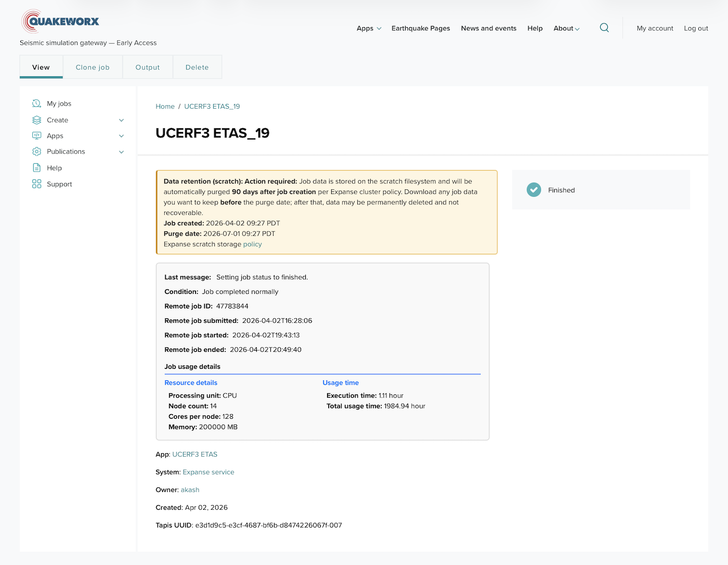Select News and events in the navigation
This screenshot has height=565, width=728.
click(488, 29)
